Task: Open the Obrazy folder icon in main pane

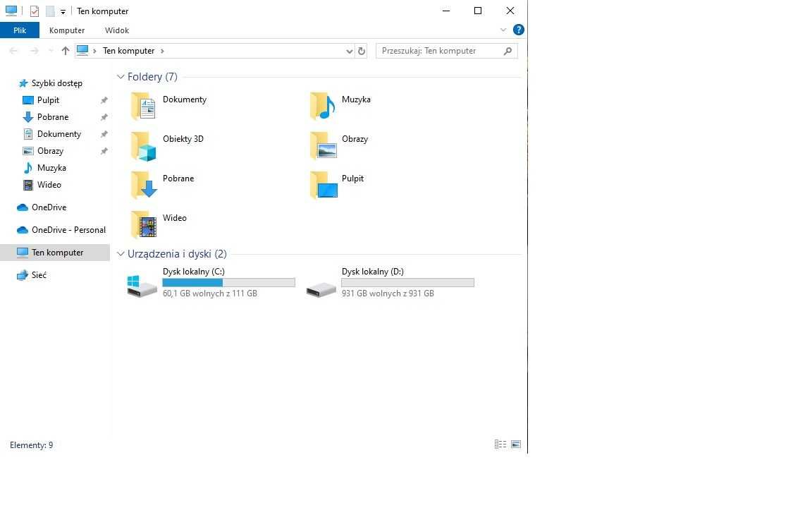Action: click(x=323, y=145)
